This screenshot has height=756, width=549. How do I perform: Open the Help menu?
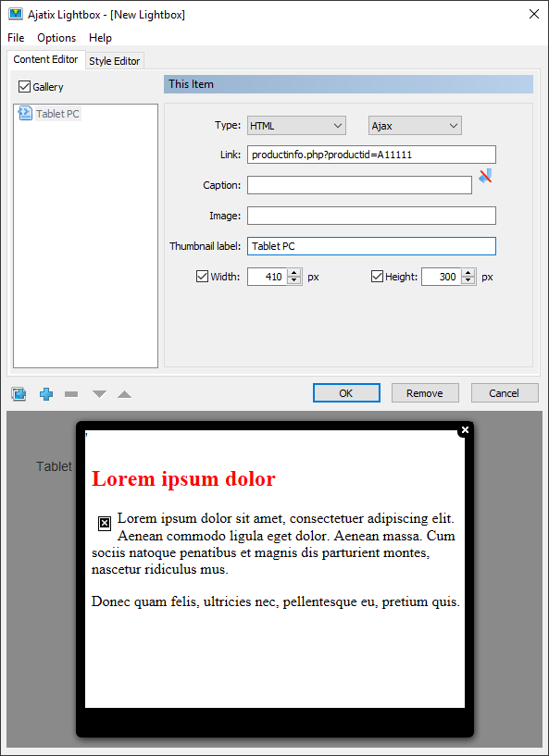coord(100,38)
